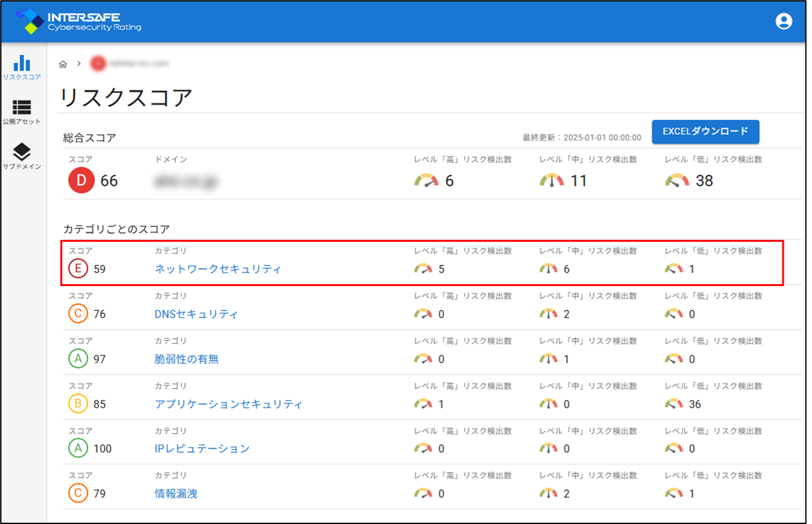Click the C grade badge for 情報漏洩
Screen dimensions: 812x524
(78, 494)
